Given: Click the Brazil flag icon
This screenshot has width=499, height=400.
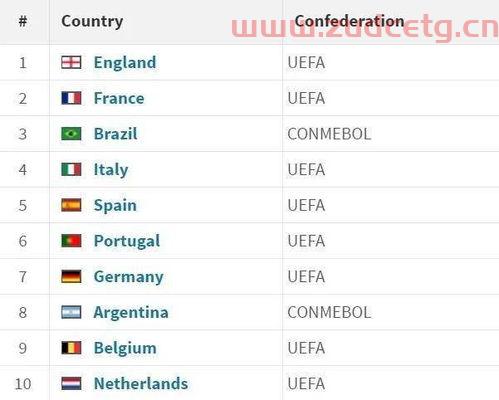Looking at the screenshot, I should click(x=71, y=134).
